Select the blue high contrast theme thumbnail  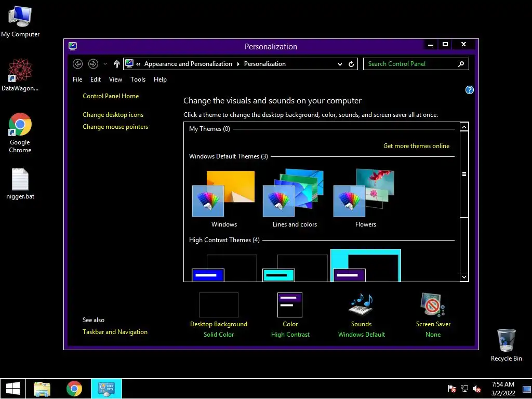click(224, 268)
